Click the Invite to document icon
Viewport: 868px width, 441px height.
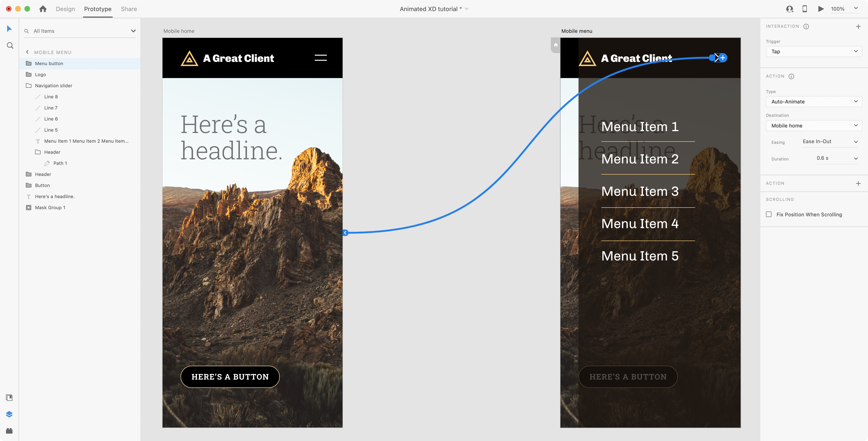pos(790,9)
